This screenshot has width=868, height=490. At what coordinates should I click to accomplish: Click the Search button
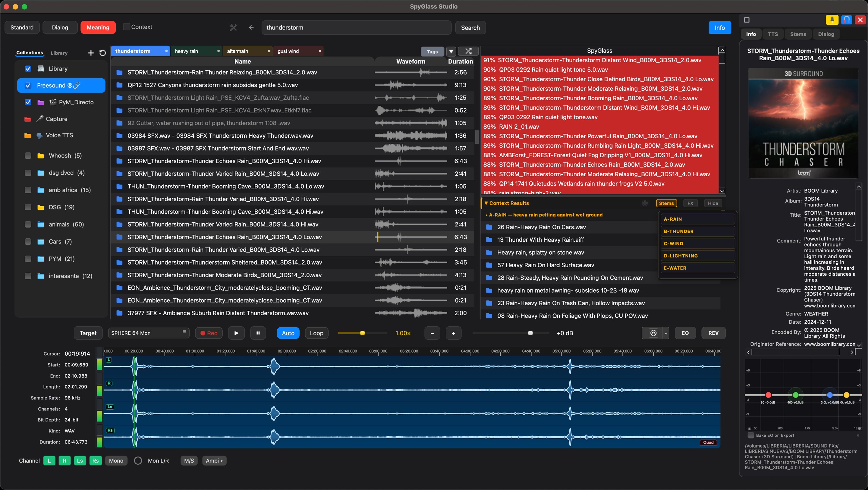pyautogui.click(x=470, y=28)
